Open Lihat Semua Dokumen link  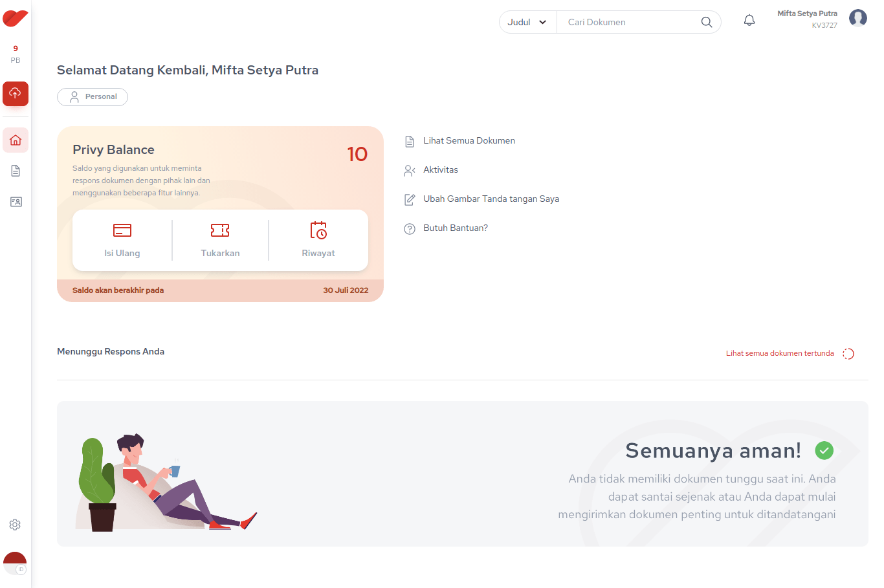(469, 141)
